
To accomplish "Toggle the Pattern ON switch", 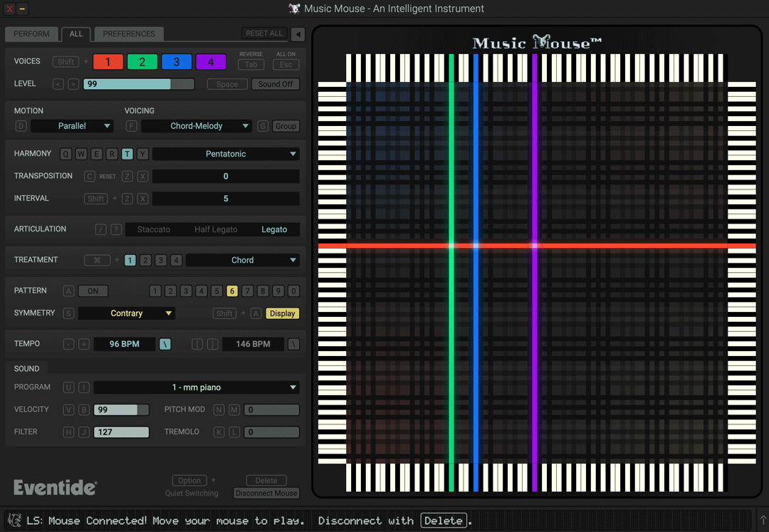I will coord(93,291).
